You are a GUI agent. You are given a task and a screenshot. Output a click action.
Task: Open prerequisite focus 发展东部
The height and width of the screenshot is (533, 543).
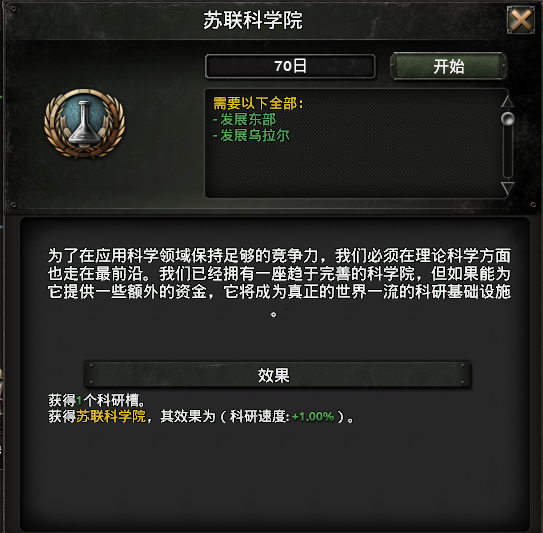click(x=248, y=119)
